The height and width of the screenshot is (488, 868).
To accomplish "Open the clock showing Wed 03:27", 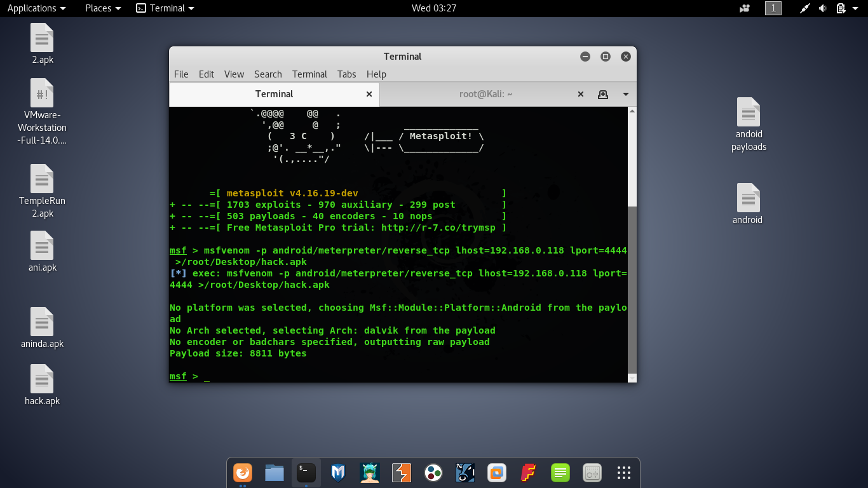I will point(434,8).
